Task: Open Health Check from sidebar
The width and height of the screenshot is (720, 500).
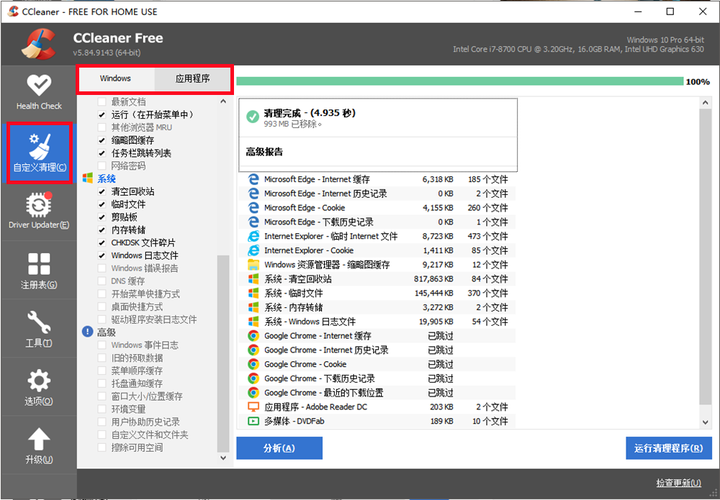Action: [x=39, y=92]
